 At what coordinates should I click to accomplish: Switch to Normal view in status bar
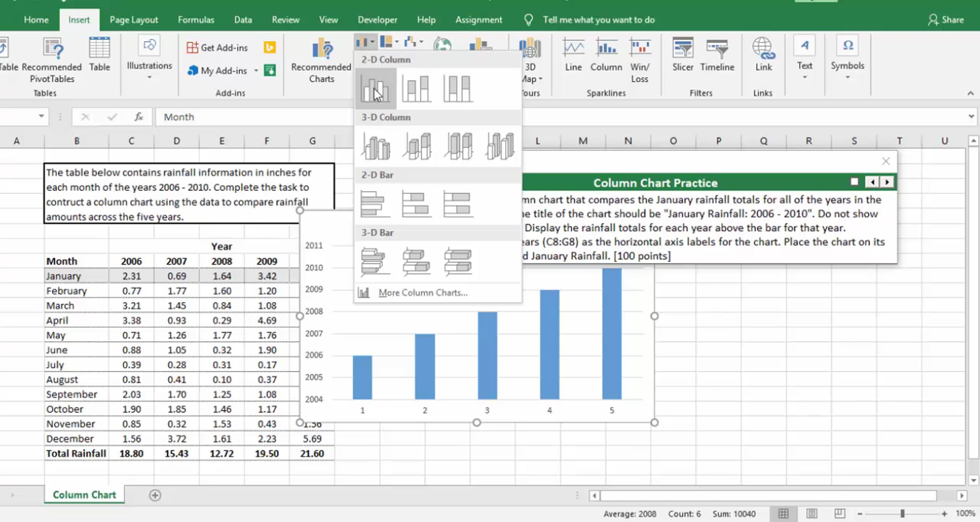pyautogui.click(x=783, y=513)
